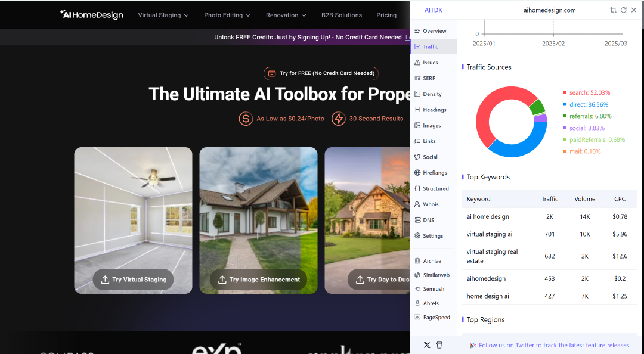Click the aihomedesign.com domain title
Viewport: 644px width, 354px height.
click(549, 10)
